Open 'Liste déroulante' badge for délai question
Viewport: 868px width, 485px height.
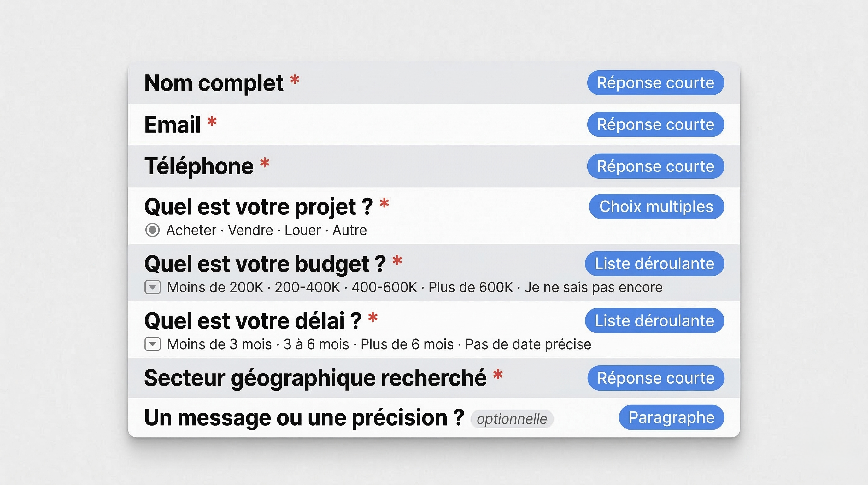coord(654,321)
